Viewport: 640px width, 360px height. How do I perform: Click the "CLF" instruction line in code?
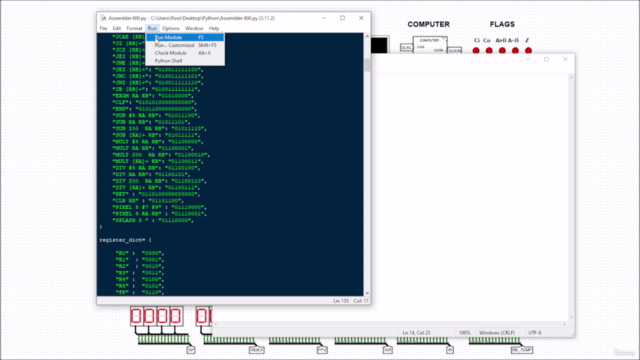(x=155, y=102)
